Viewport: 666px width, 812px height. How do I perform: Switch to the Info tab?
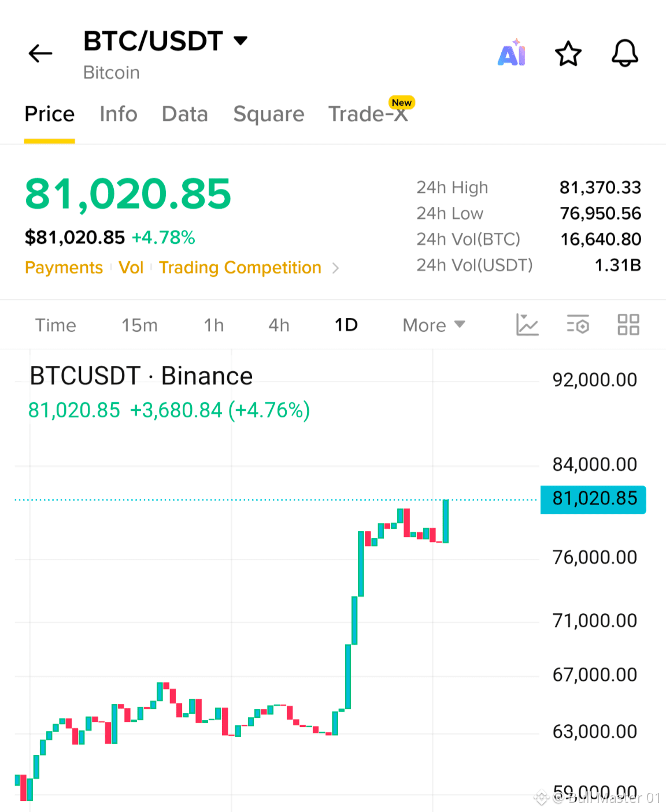point(119,114)
